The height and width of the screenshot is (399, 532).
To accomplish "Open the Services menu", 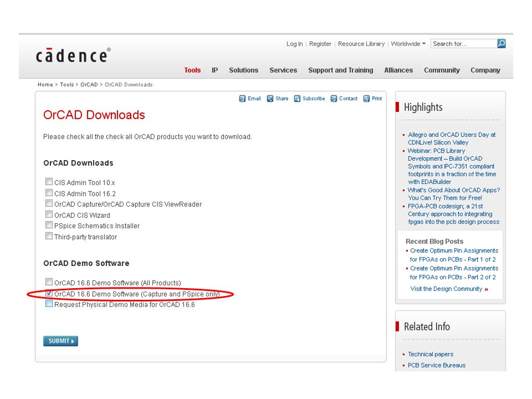I will point(283,70).
